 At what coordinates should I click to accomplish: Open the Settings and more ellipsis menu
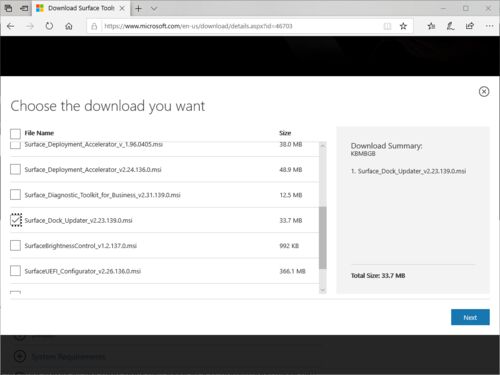click(x=489, y=26)
